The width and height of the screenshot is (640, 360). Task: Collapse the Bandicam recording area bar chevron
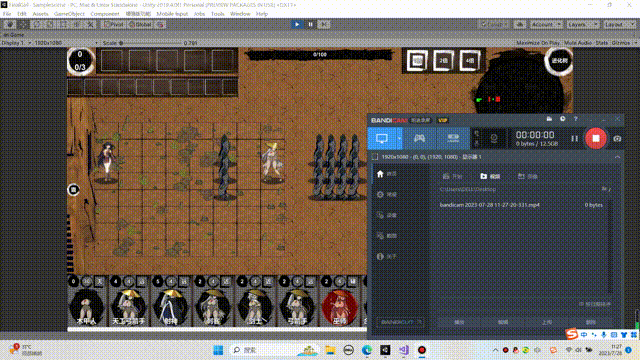click(617, 157)
